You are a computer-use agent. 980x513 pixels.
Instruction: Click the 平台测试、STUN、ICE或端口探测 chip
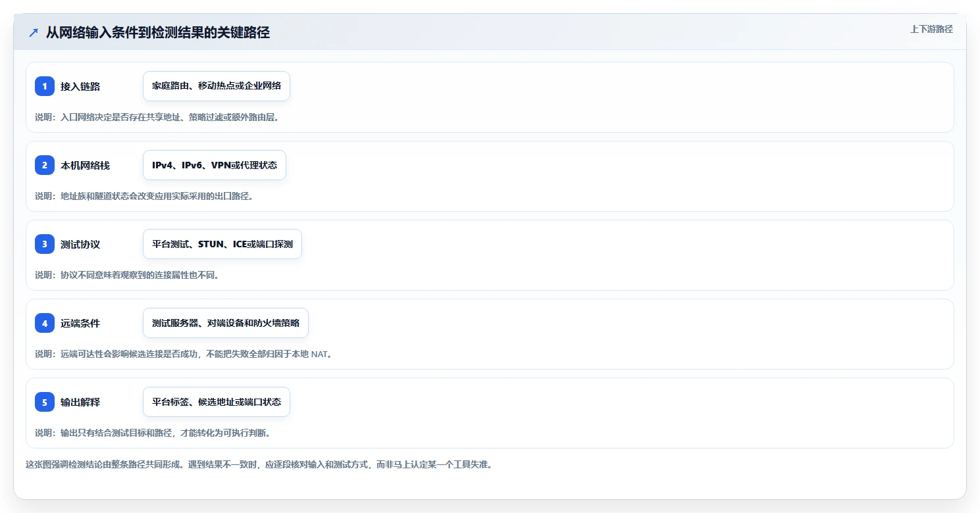pyautogui.click(x=222, y=244)
